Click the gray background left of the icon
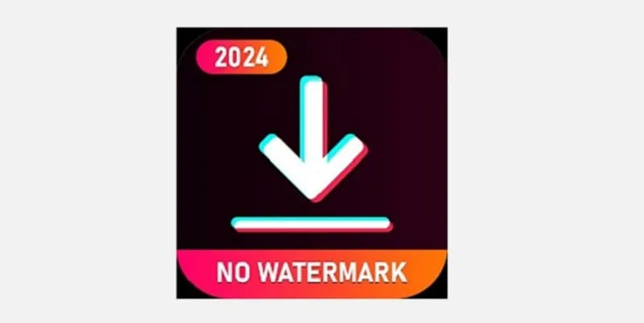 (89, 161)
